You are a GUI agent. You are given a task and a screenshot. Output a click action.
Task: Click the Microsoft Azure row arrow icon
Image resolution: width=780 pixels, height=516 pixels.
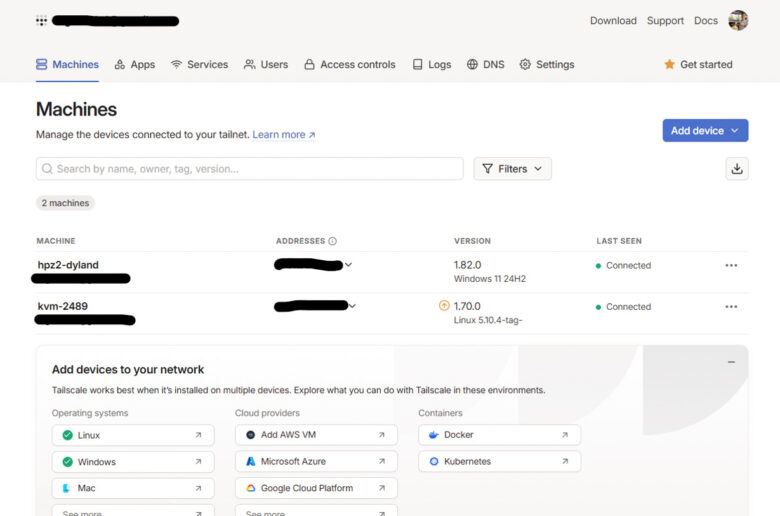(x=382, y=462)
